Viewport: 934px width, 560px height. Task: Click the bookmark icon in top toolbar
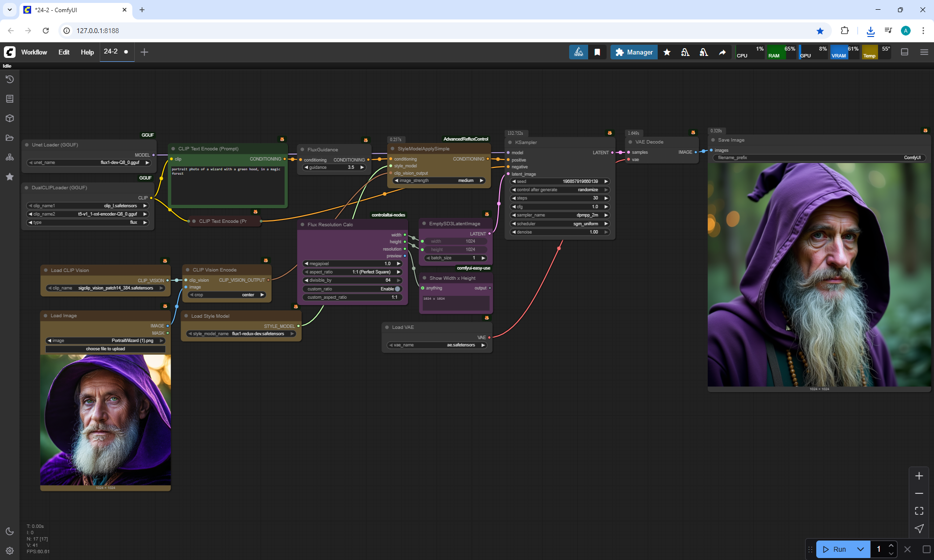[x=597, y=52]
